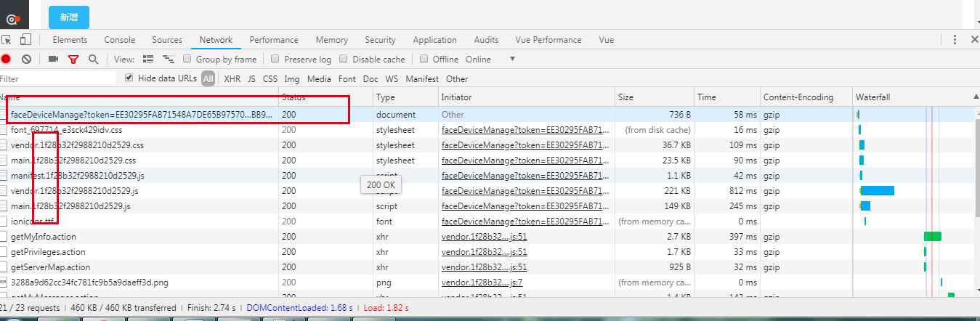Open the Memory tab
980x321 pixels.
pos(331,40)
